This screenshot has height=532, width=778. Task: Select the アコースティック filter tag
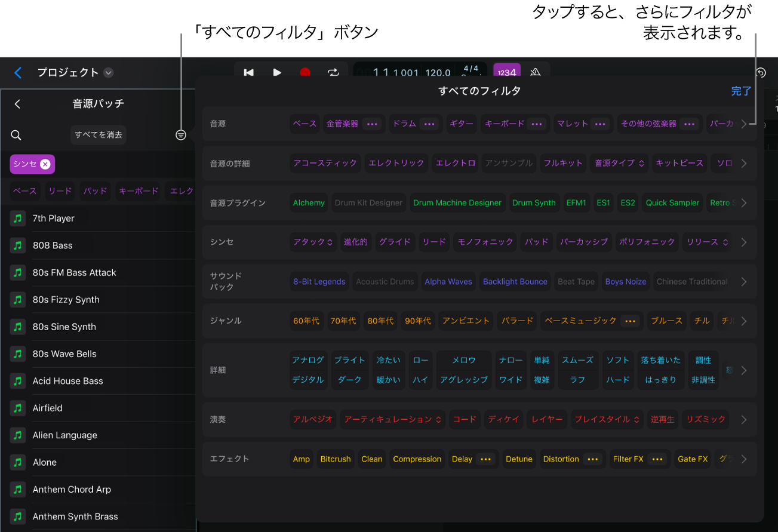tap(325, 163)
